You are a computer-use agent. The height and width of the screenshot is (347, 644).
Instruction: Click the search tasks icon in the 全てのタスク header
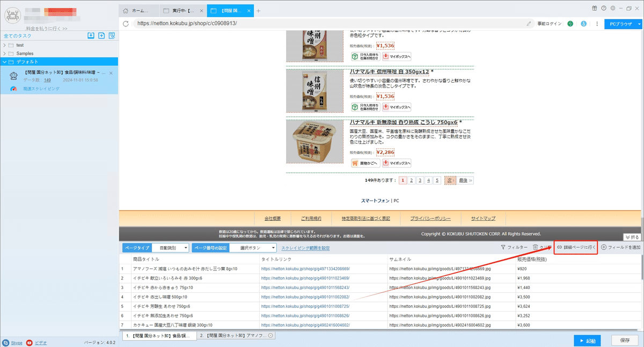coord(112,35)
